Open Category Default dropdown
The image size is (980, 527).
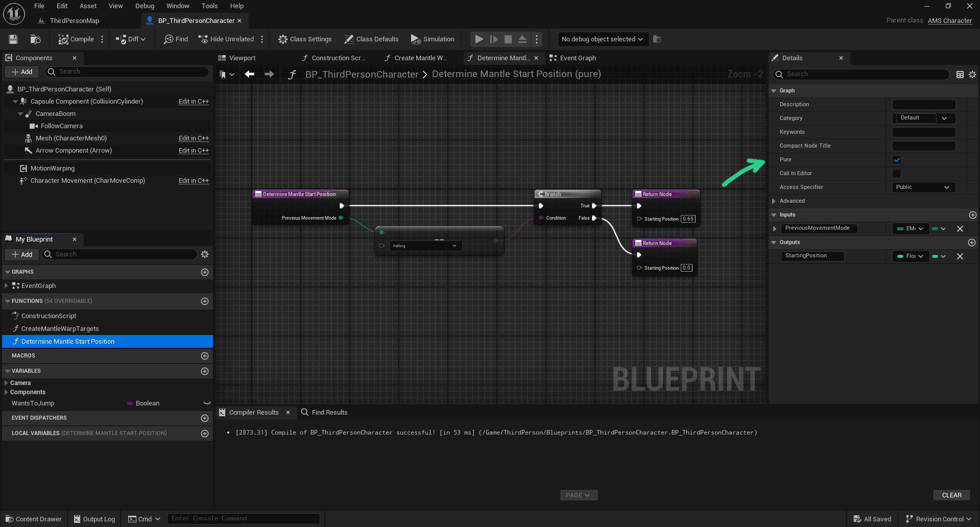click(x=923, y=118)
